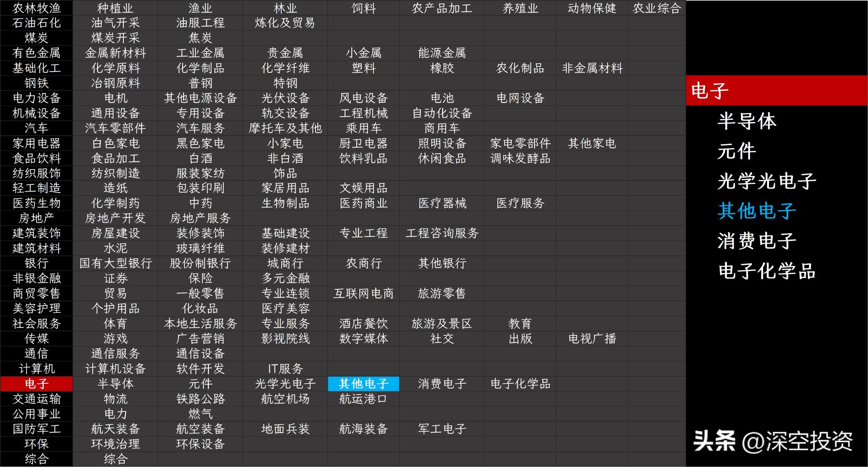The height and width of the screenshot is (467, 868).
Task: Select the 半导体 cell in the table
Action: (115, 384)
